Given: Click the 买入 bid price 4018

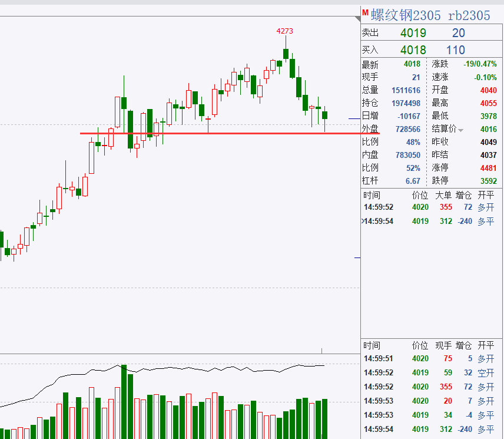Looking at the screenshot, I should pyautogui.click(x=414, y=49).
